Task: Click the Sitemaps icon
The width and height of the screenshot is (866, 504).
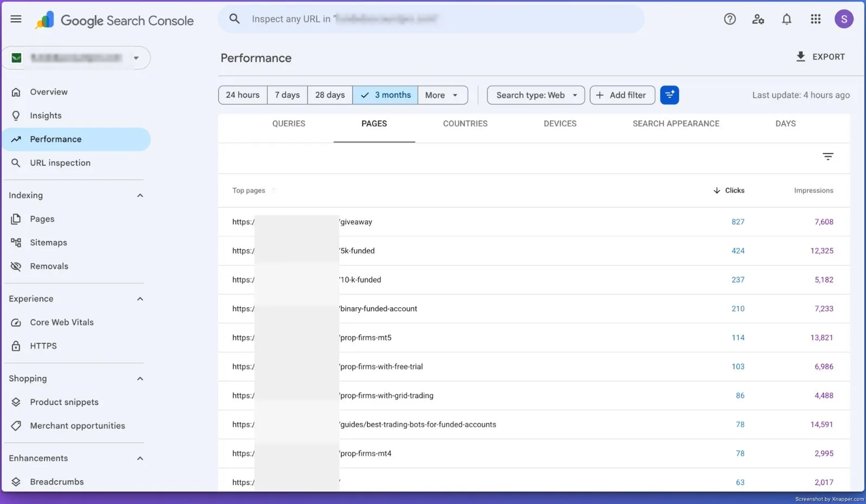Action: pos(16,243)
